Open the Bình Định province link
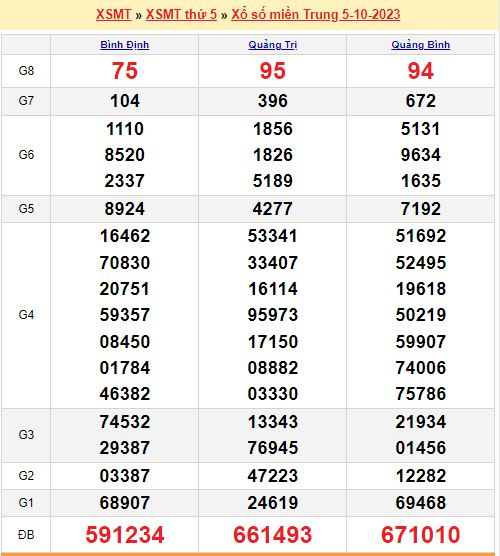The image size is (500, 556). tap(124, 45)
